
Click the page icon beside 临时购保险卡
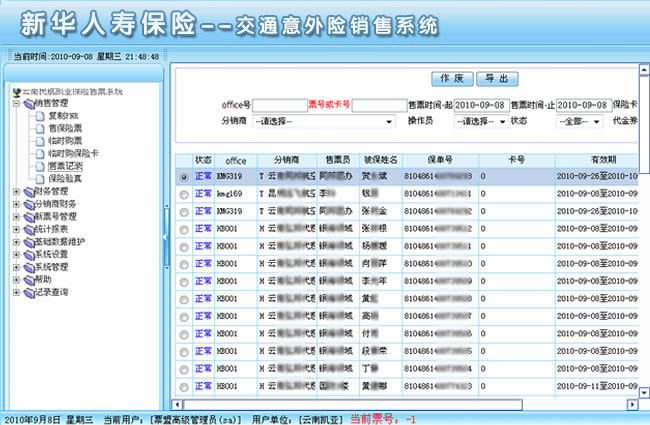point(40,154)
